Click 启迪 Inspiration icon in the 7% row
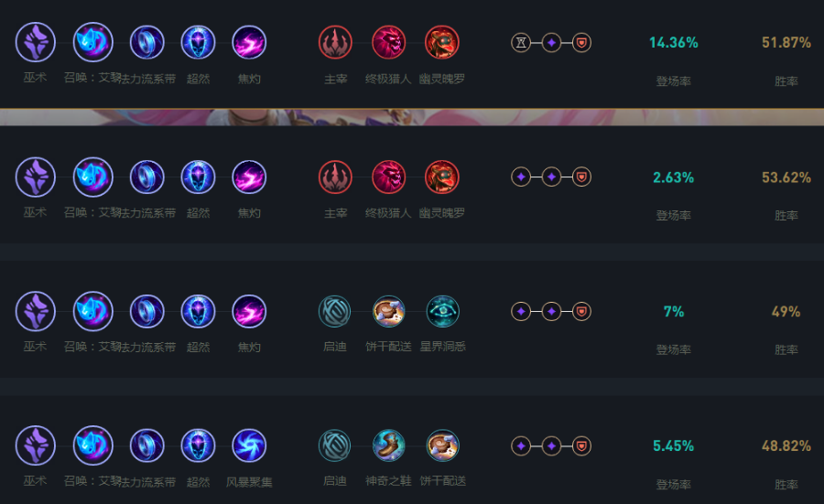Screen dimensions: 824x504 [335, 311]
